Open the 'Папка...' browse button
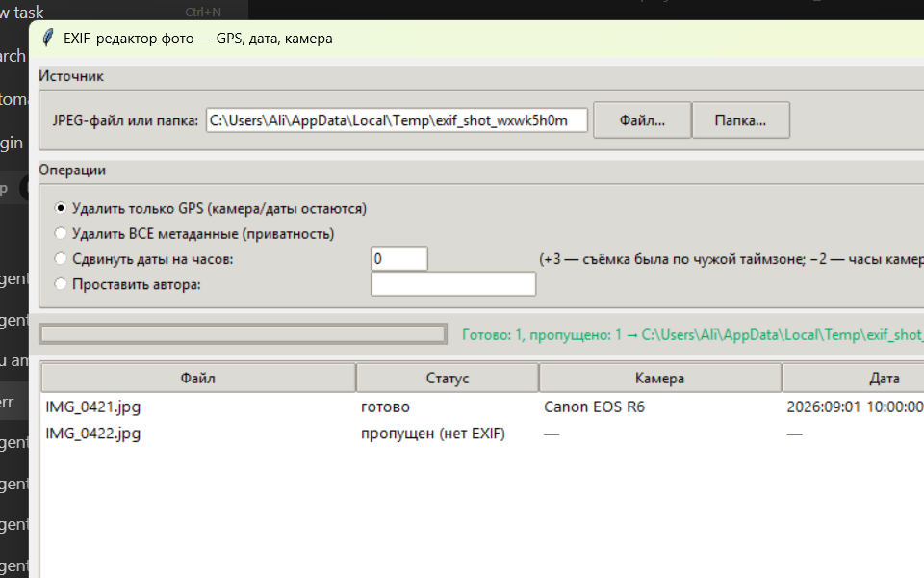Image resolution: width=924 pixels, height=578 pixels. tap(740, 120)
